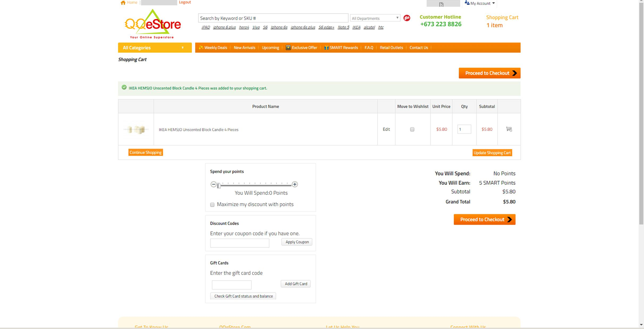Click the slider minus icon
The width and height of the screenshot is (644, 329).
pyautogui.click(x=214, y=184)
